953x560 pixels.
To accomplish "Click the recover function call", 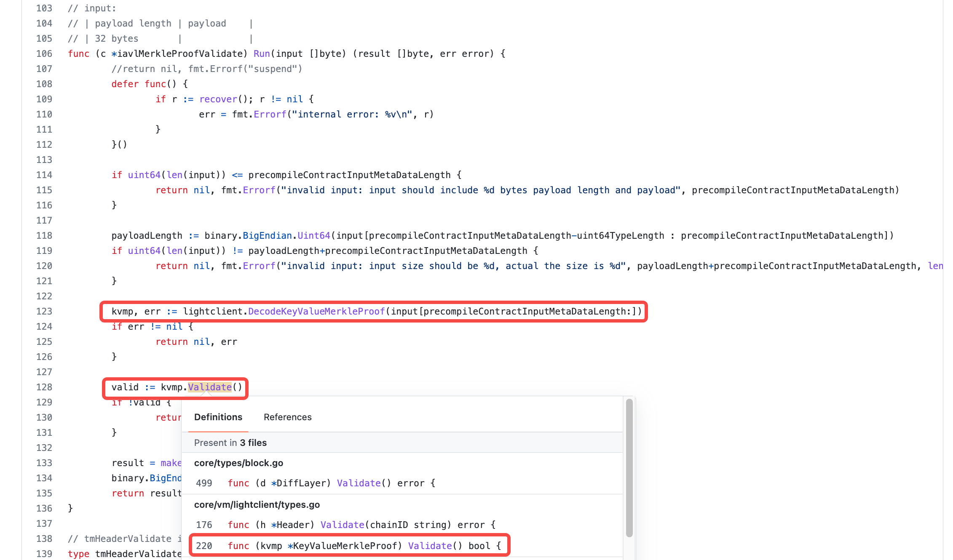I will [x=218, y=99].
